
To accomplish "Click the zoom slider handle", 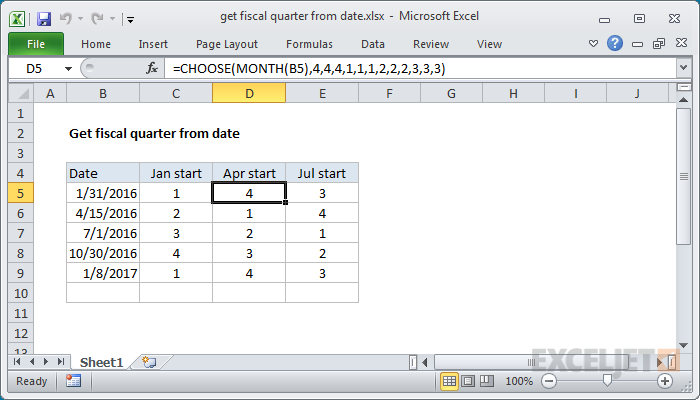I will [607, 380].
